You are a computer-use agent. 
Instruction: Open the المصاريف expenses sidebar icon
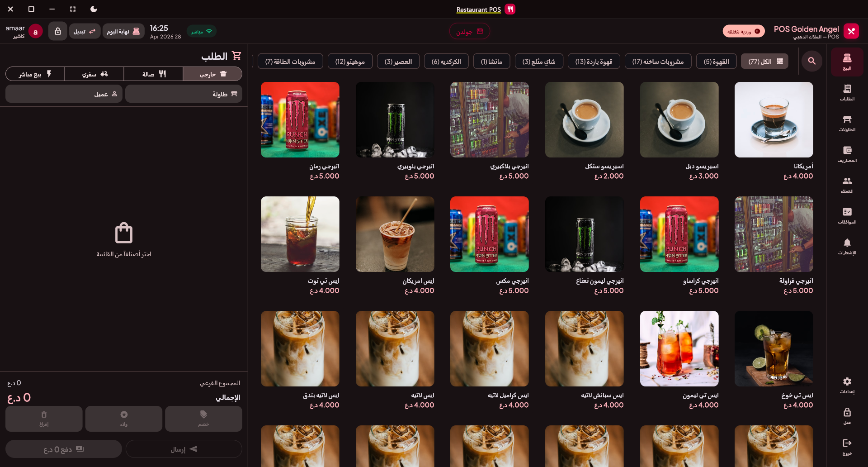(847, 154)
